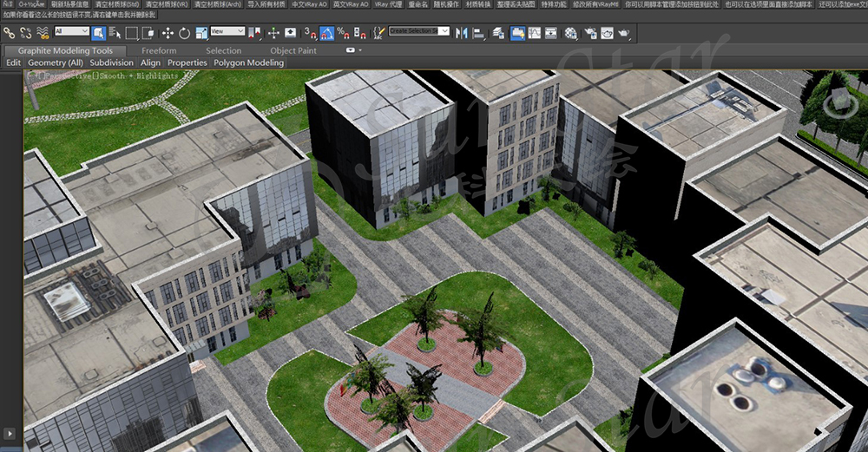Image resolution: width=868 pixels, height=452 pixels.
Task: Toggle Keyboard Shortcut Override
Action: click(x=290, y=33)
